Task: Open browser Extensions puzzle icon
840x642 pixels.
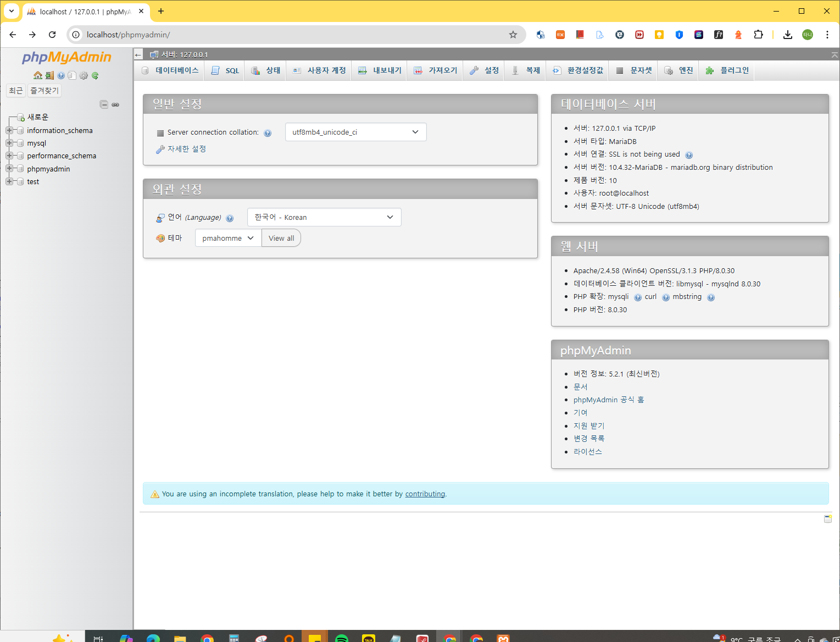Action: [758, 35]
